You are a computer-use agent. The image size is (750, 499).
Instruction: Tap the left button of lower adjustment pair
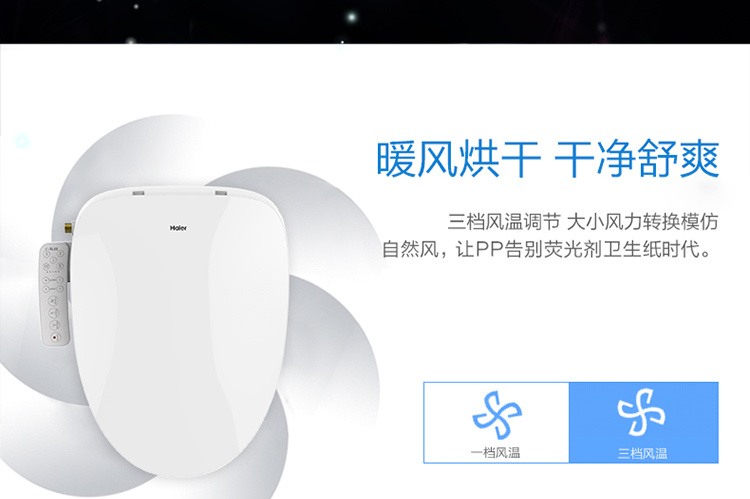pos(46,289)
